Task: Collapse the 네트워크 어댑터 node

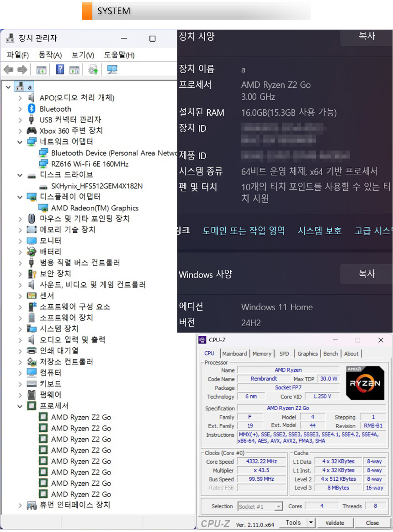Action: pos(20,142)
